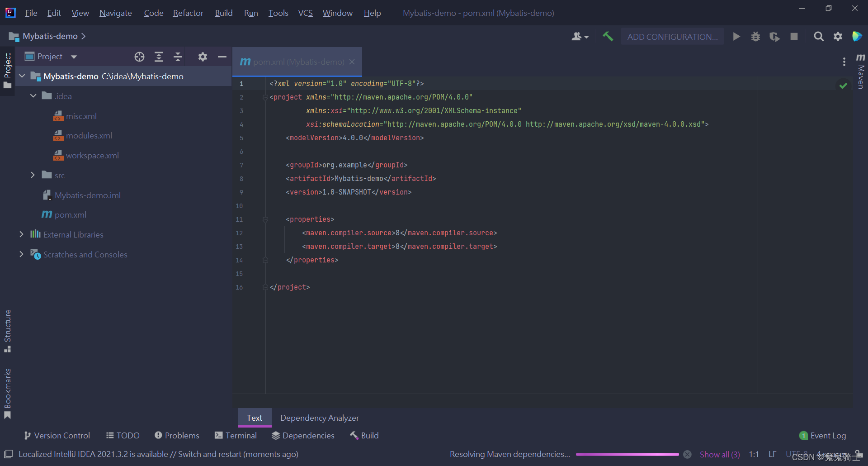Open the Problems tool window
Viewport: 868px width, 466px height.
pyautogui.click(x=177, y=435)
